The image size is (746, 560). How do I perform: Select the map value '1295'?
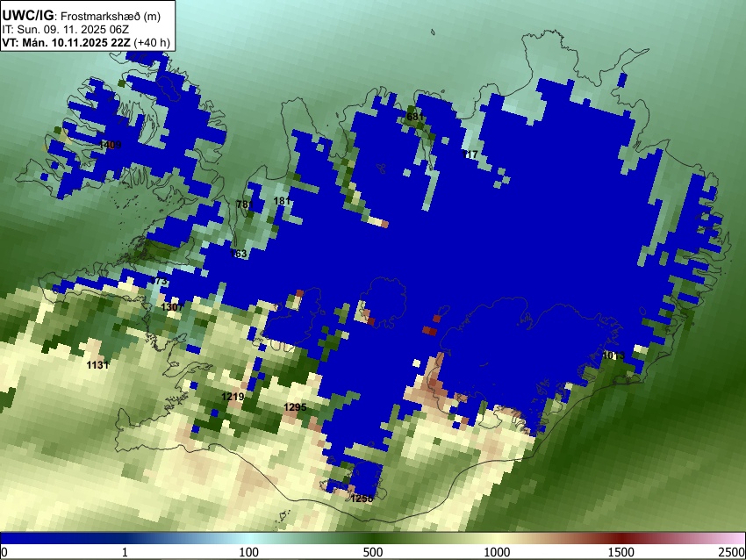coord(295,407)
